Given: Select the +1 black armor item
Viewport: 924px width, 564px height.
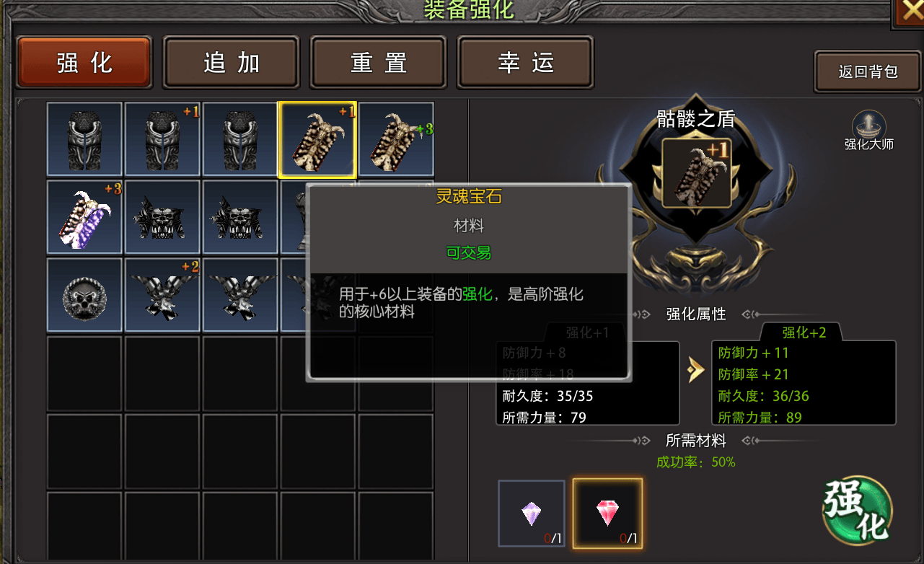Looking at the screenshot, I should tap(162, 139).
